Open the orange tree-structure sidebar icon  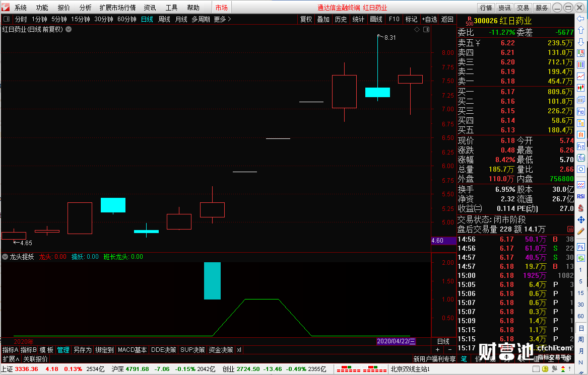(581, 123)
